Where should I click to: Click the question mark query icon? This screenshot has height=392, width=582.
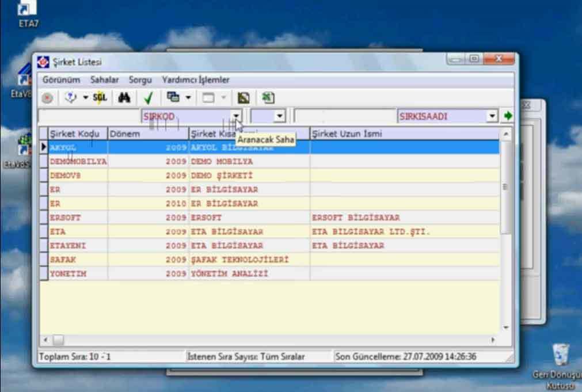click(70, 98)
